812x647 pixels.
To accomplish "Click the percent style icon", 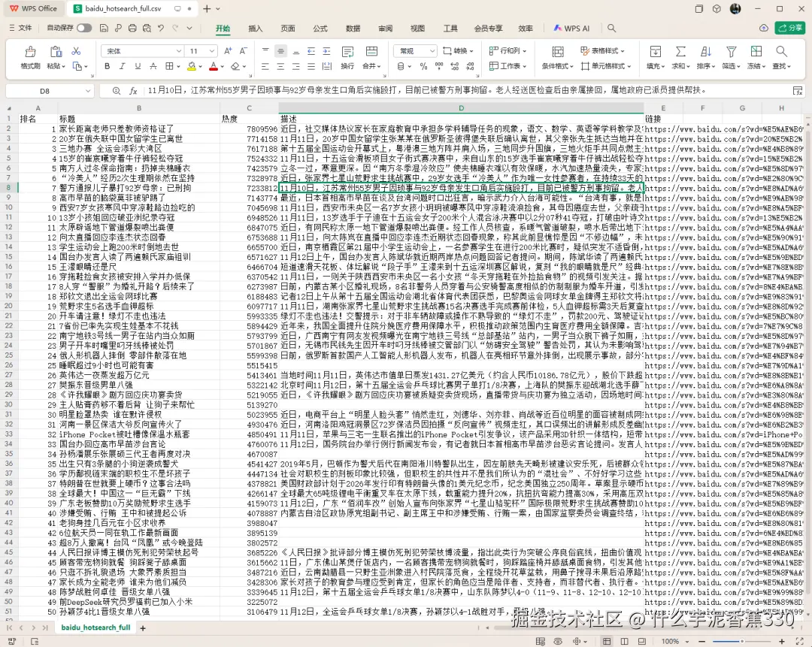I will (x=423, y=66).
